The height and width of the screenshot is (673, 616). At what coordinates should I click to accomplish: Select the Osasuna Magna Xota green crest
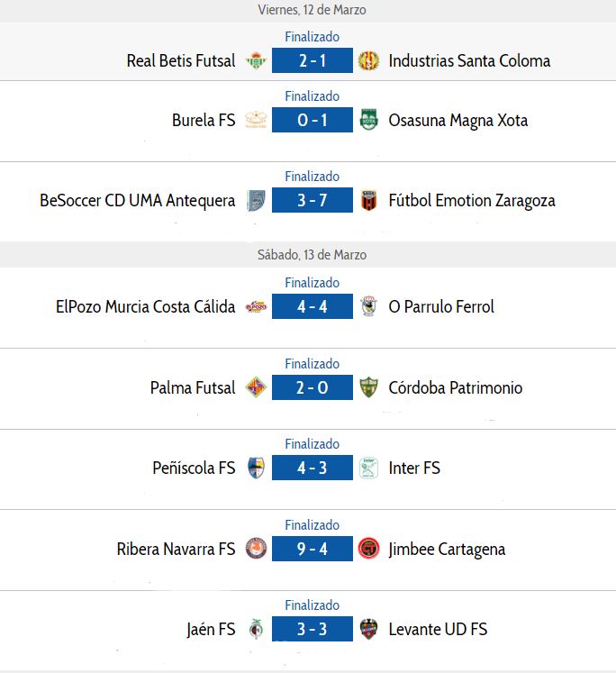(x=368, y=120)
